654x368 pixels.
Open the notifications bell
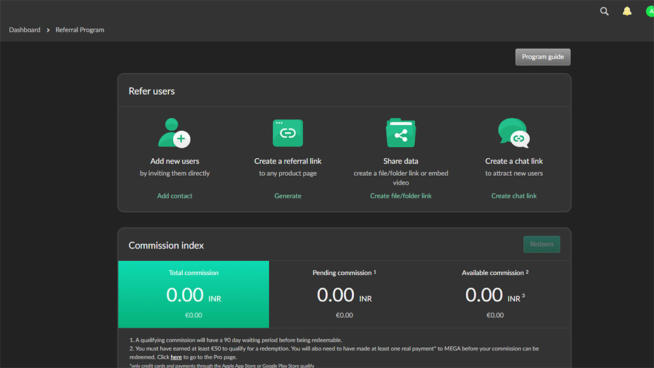click(x=627, y=11)
